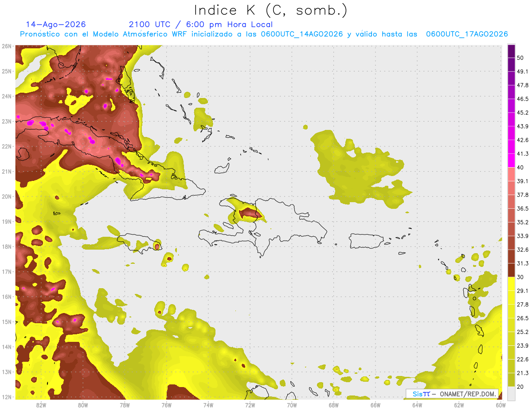
Task: Click the 68W longitude label
Action: pyautogui.click(x=334, y=405)
